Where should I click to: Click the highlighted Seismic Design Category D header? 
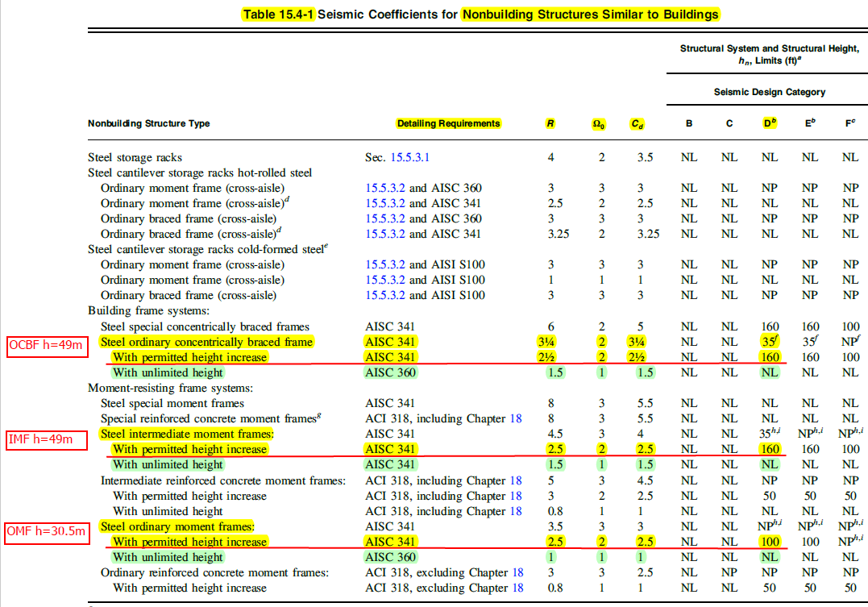click(x=770, y=123)
